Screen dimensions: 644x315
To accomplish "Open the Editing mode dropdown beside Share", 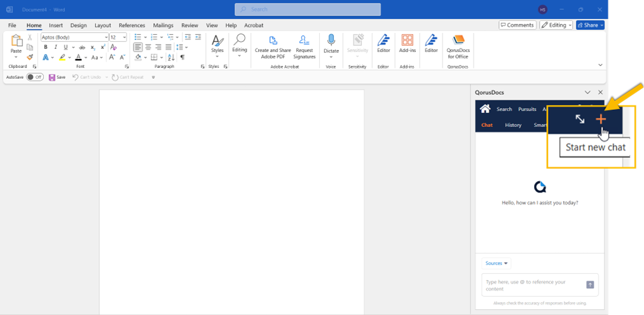I will [556, 25].
